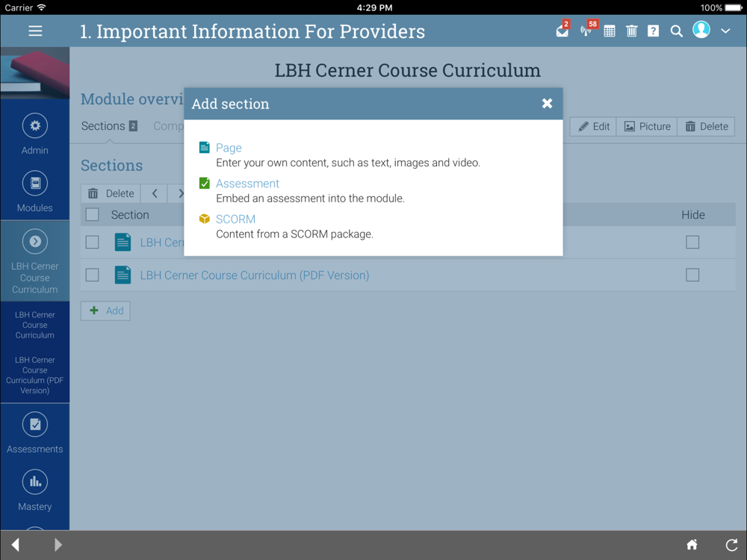This screenshot has width=747, height=560.
Task: Open the messages envelope icon
Action: tap(562, 31)
